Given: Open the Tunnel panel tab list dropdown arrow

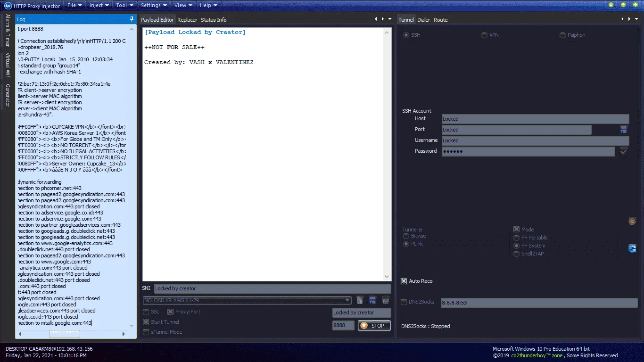Looking at the screenshot, I should coord(636,19).
